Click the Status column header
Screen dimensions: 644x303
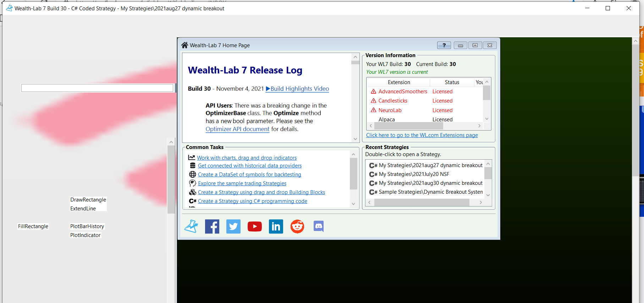pyautogui.click(x=452, y=82)
